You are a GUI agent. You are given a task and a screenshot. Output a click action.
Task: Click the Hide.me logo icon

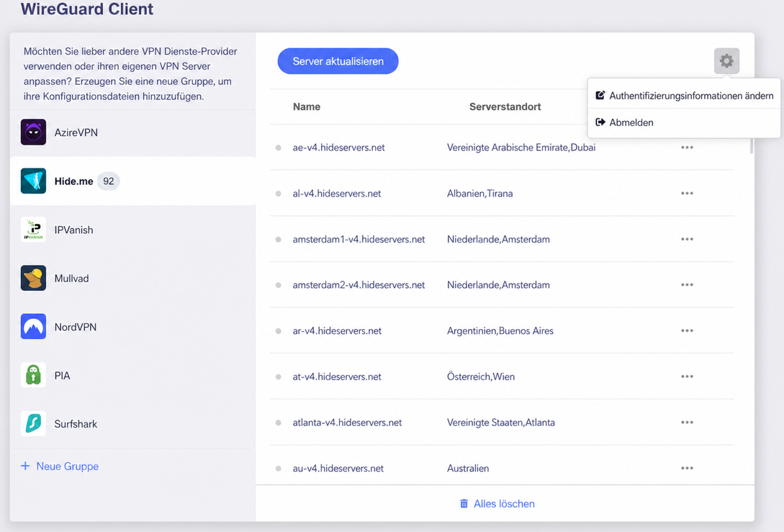(34, 181)
